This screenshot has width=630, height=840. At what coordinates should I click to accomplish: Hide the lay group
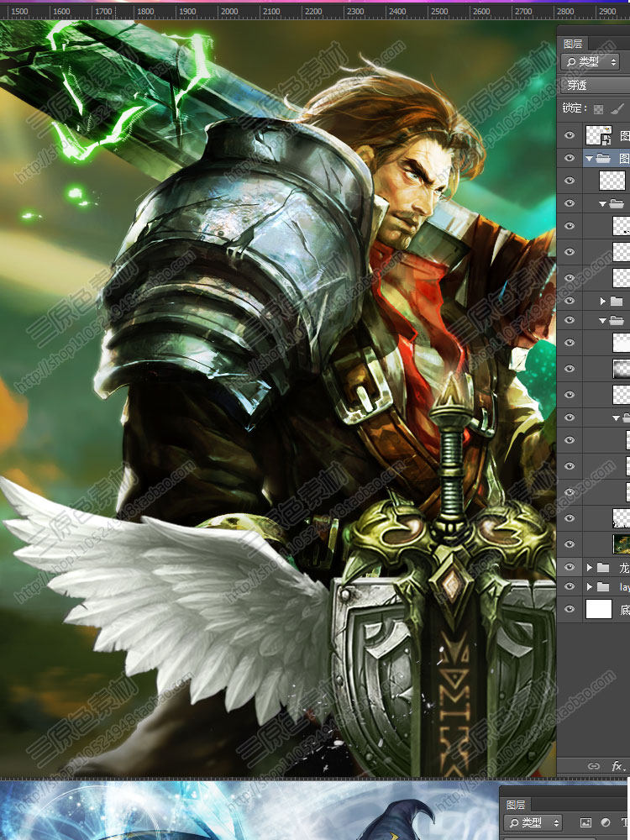click(570, 586)
